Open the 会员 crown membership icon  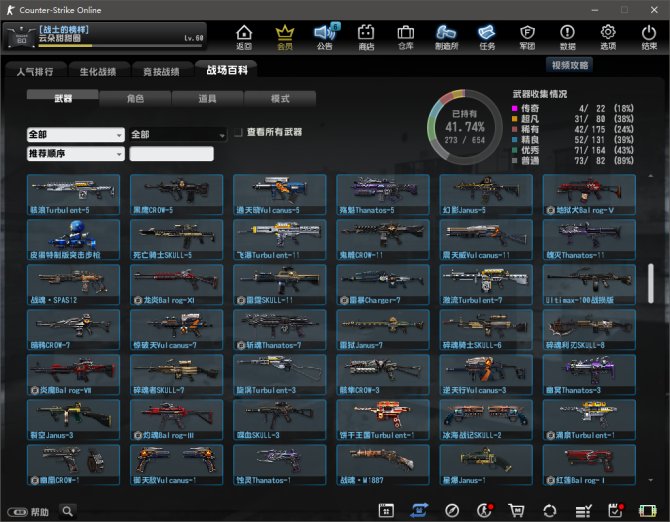[x=285, y=37]
